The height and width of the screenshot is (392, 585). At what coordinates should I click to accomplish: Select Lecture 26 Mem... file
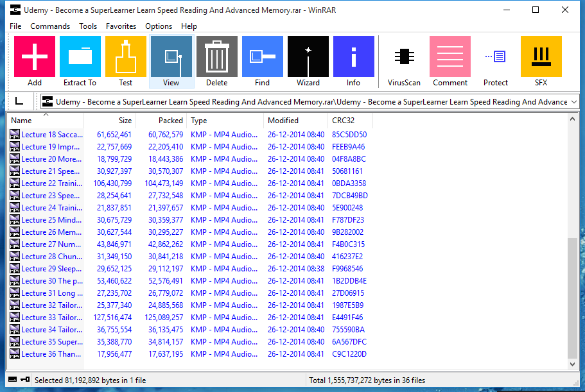pyautogui.click(x=51, y=232)
